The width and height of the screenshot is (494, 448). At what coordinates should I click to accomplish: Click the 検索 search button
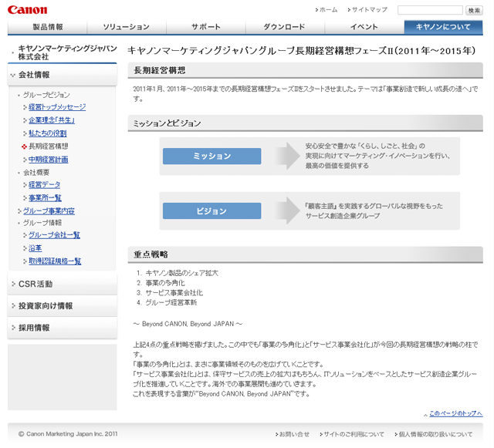[x=474, y=10]
